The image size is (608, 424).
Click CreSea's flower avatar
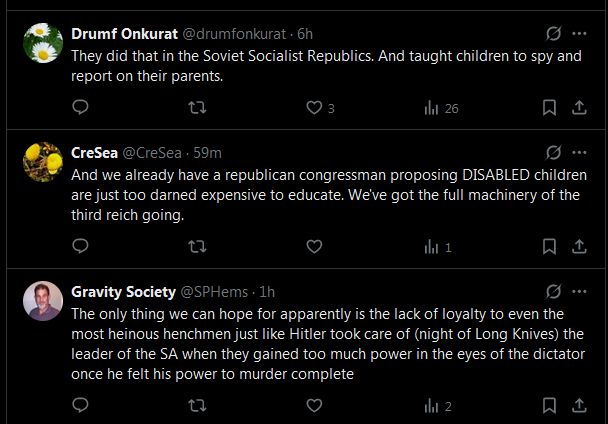click(x=43, y=160)
